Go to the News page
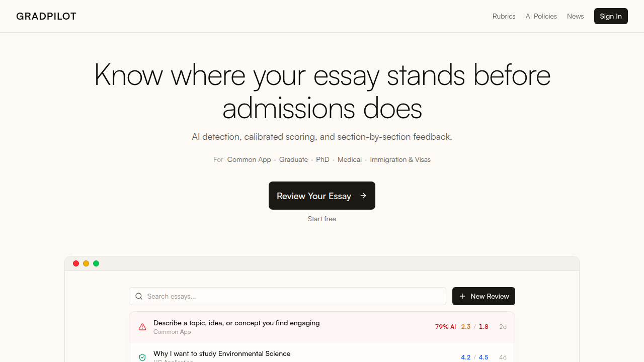Screen dimensions: 644x362 (576, 16)
